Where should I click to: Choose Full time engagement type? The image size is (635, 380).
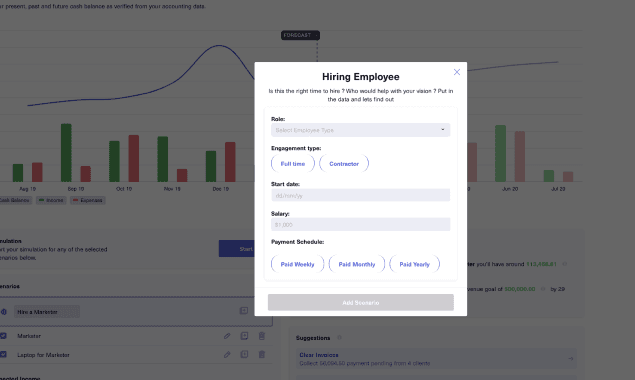(292, 164)
